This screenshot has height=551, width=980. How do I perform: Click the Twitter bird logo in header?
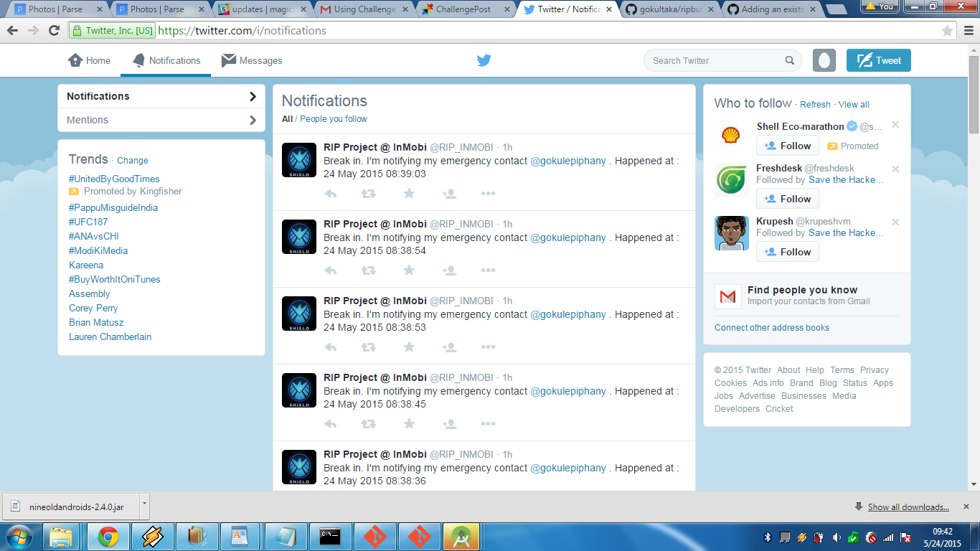(x=484, y=61)
